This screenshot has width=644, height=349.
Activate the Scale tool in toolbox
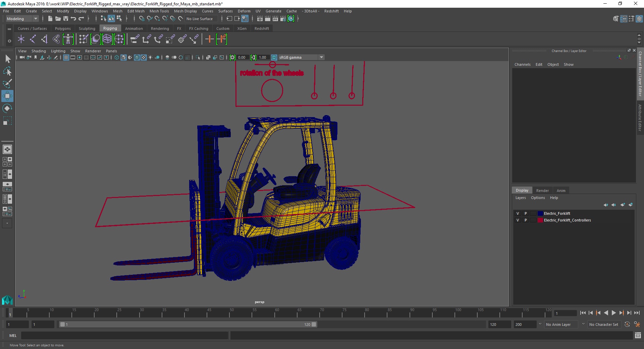point(7,121)
